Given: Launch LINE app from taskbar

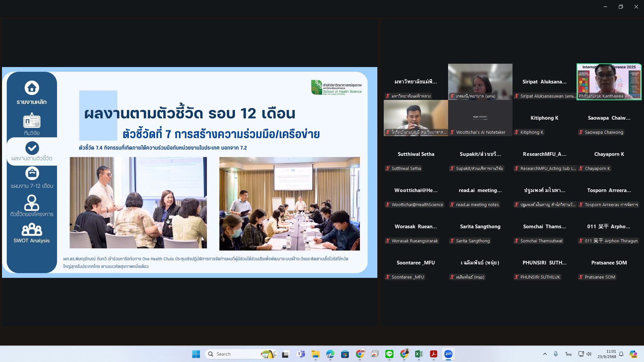Looking at the screenshot, I should coord(389,354).
